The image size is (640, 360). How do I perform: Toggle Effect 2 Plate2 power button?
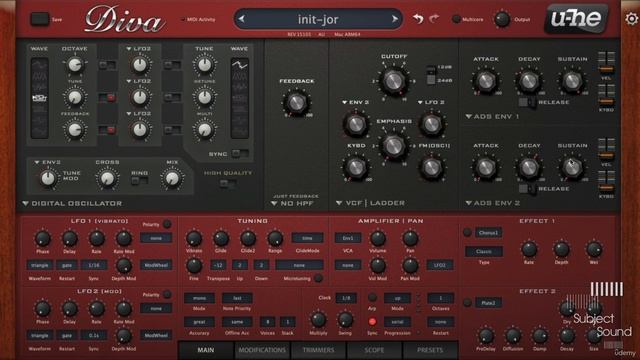click(467, 303)
